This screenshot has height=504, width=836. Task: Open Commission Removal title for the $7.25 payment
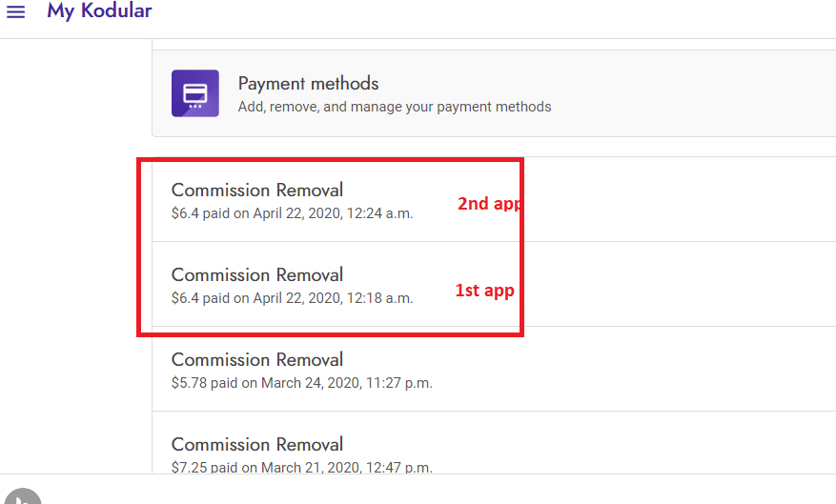(x=257, y=444)
